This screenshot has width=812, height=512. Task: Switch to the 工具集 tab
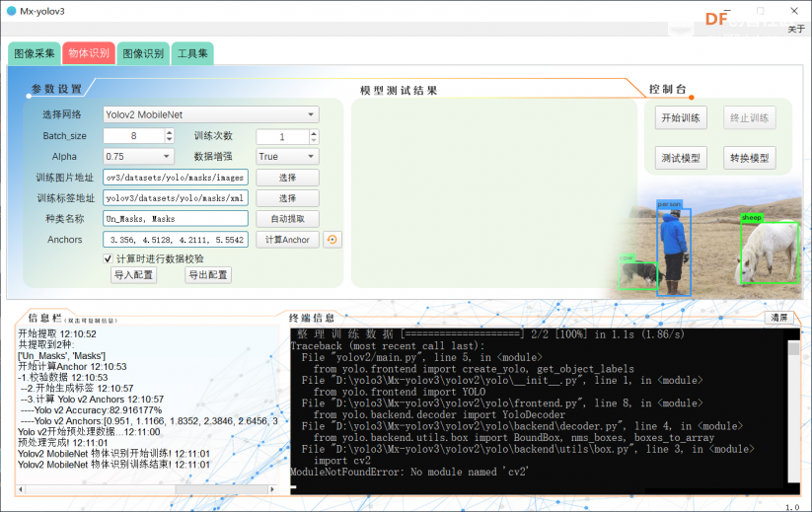point(192,53)
